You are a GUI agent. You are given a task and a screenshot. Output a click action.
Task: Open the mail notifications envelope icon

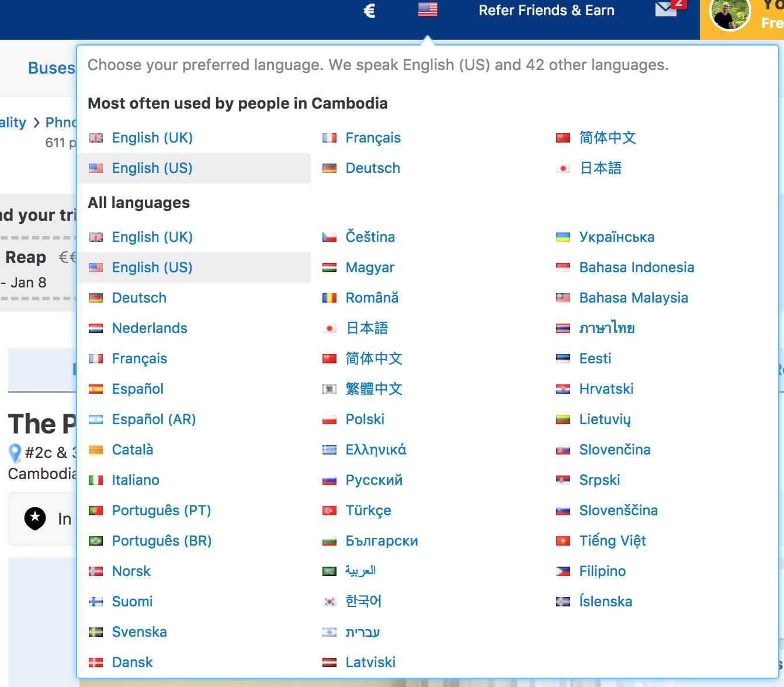click(665, 9)
